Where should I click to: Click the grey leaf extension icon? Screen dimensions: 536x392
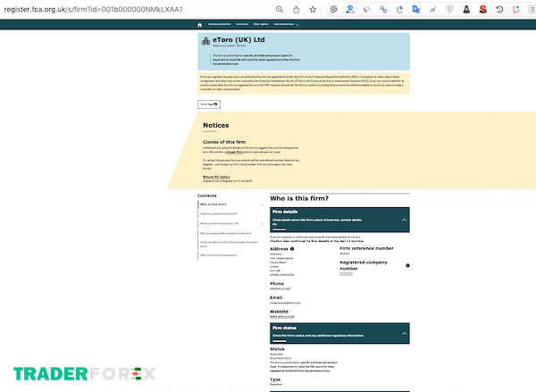pyautogui.click(x=366, y=10)
